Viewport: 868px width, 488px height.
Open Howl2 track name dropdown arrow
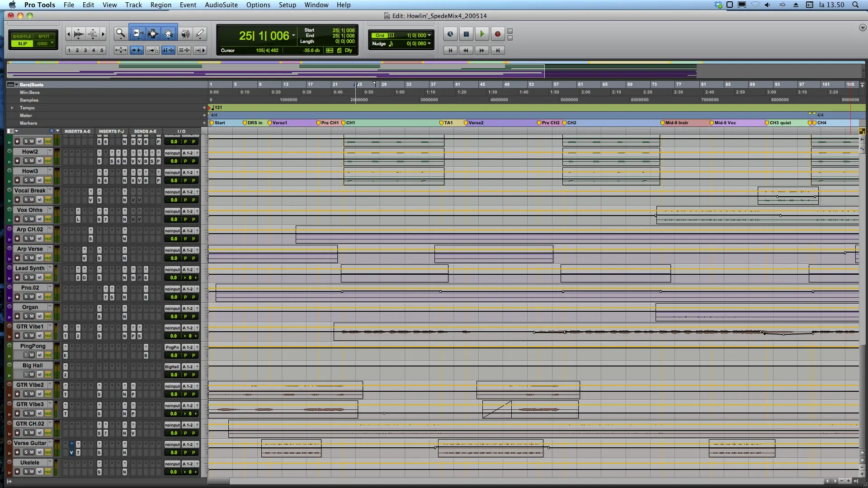pos(50,151)
